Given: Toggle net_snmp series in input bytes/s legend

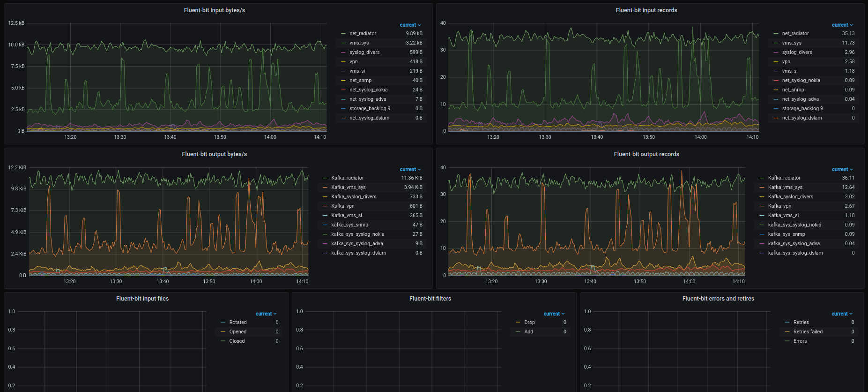Looking at the screenshot, I should [x=360, y=81].
